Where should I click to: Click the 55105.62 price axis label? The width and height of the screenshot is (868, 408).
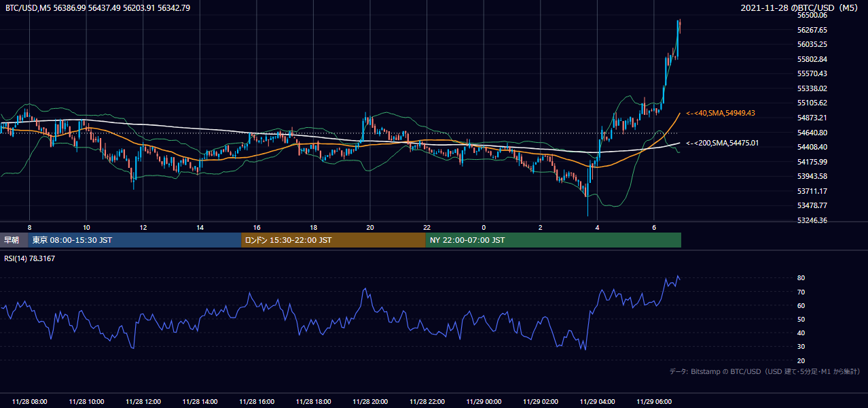(812, 103)
